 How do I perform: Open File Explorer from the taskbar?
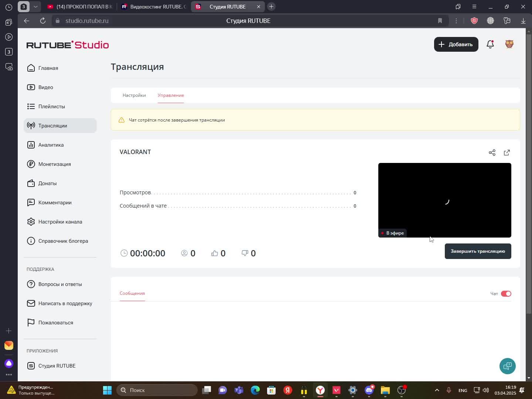point(385,390)
